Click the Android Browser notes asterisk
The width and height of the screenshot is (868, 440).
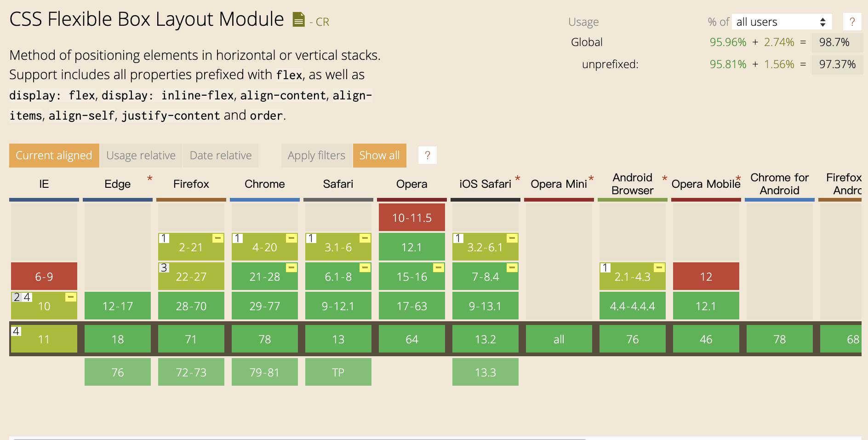pos(664,179)
